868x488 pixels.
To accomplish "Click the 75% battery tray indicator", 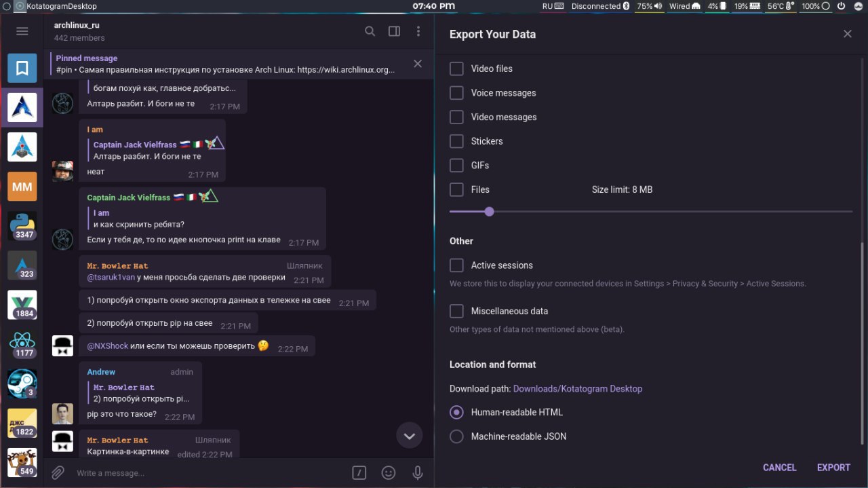I will [650, 6].
